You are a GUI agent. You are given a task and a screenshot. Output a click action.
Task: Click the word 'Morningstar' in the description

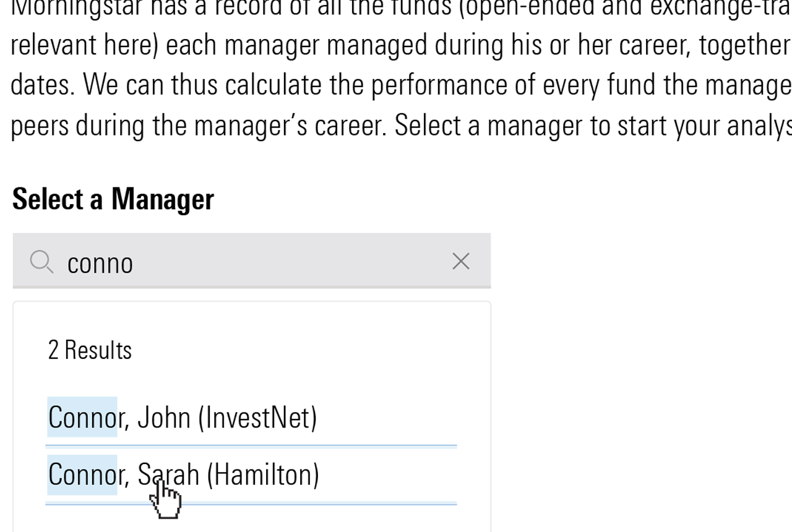pos(69,7)
